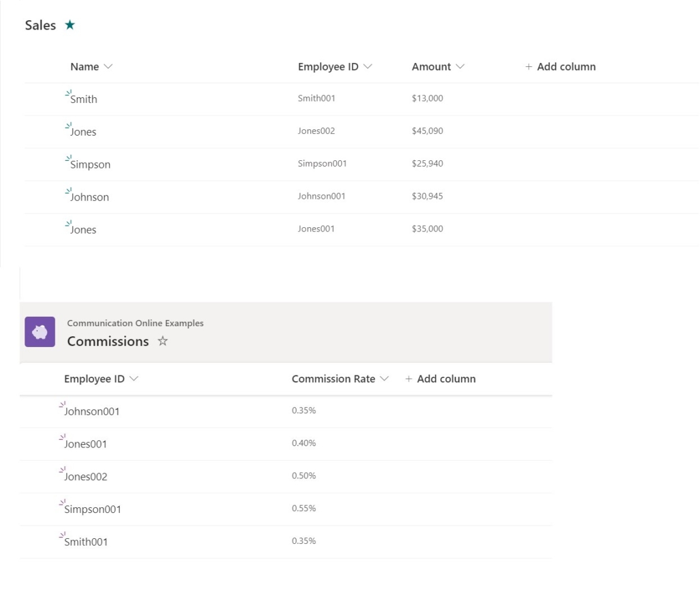Click new-item sparkle icon beside Smith in Sales

pos(68,93)
